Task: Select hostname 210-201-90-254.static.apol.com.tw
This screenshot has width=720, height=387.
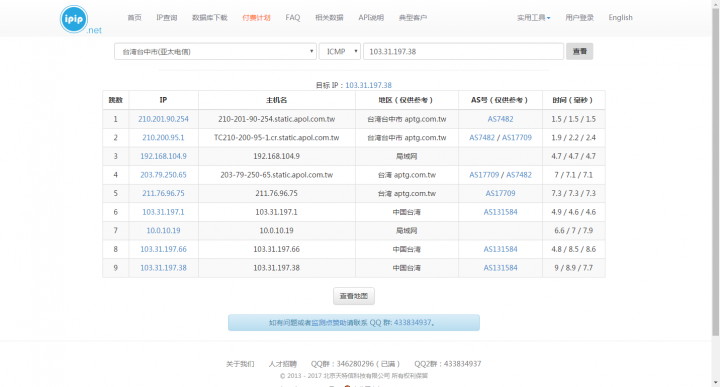Action: [x=276, y=119]
